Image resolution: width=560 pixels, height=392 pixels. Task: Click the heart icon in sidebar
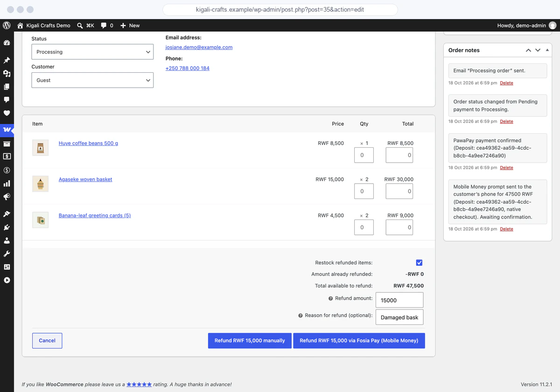(7, 113)
